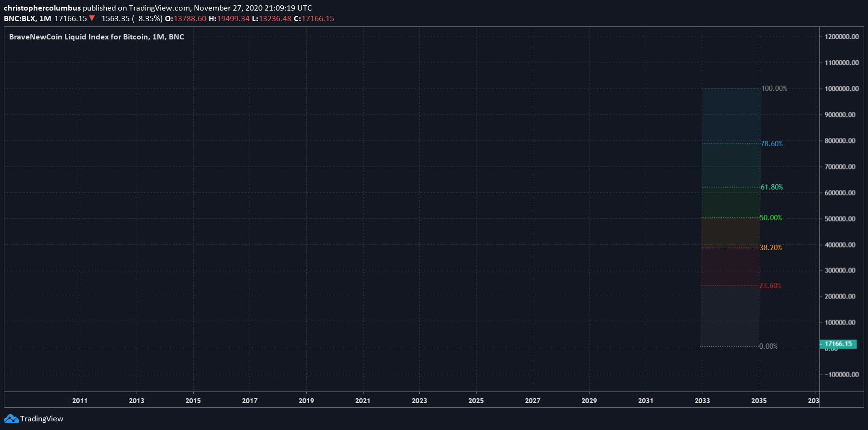Click the 2017 time axis label
Image resolution: width=868 pixels, height=430 pixels.
pos(250,401)
